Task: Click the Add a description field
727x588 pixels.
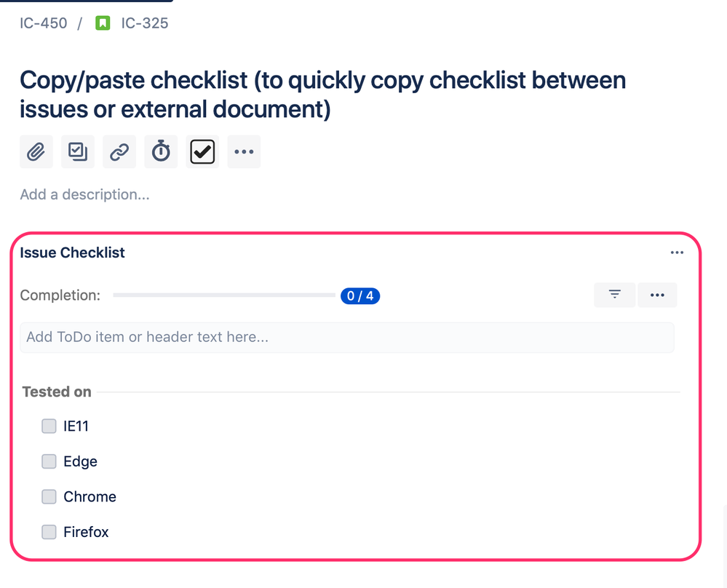Action: pos(84,194)
